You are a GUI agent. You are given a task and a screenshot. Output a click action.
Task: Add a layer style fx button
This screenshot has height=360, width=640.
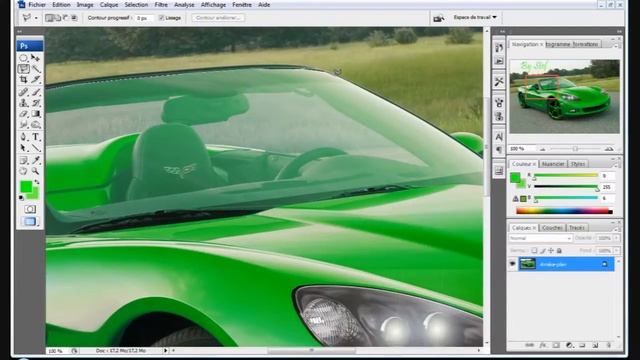click(x=543, y=345)
